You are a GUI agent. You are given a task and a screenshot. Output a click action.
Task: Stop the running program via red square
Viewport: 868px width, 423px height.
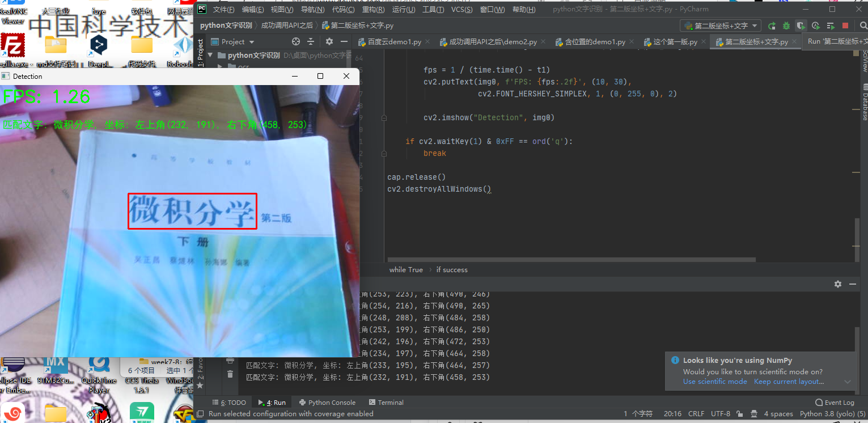pyautogui.click(x=845, y=26)
